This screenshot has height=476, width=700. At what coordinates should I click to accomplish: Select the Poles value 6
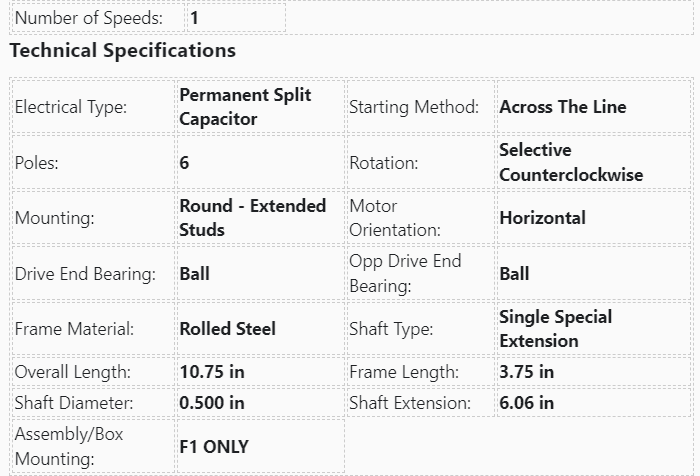[185, 163]
